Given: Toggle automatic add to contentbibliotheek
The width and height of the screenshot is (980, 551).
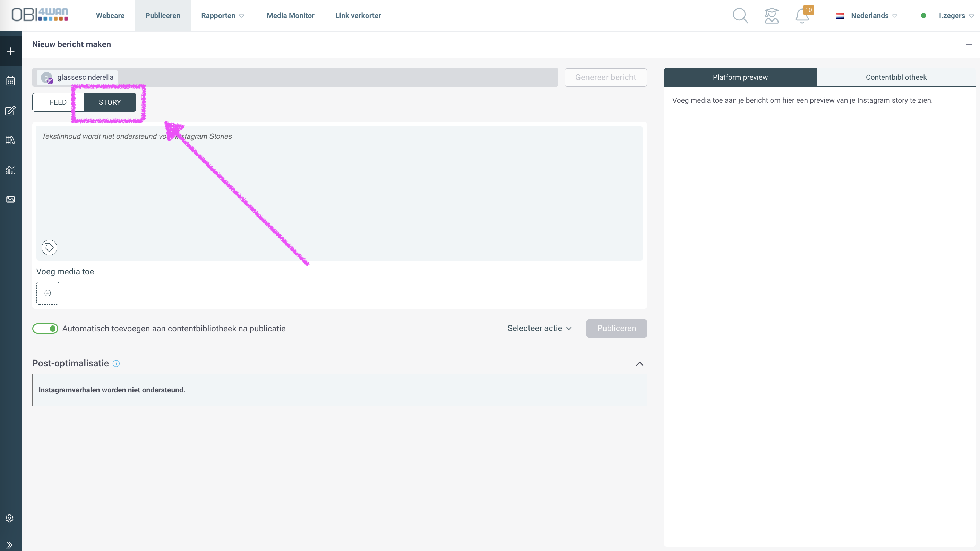Looking at the screenshot, I should click(x=45, y=328).
